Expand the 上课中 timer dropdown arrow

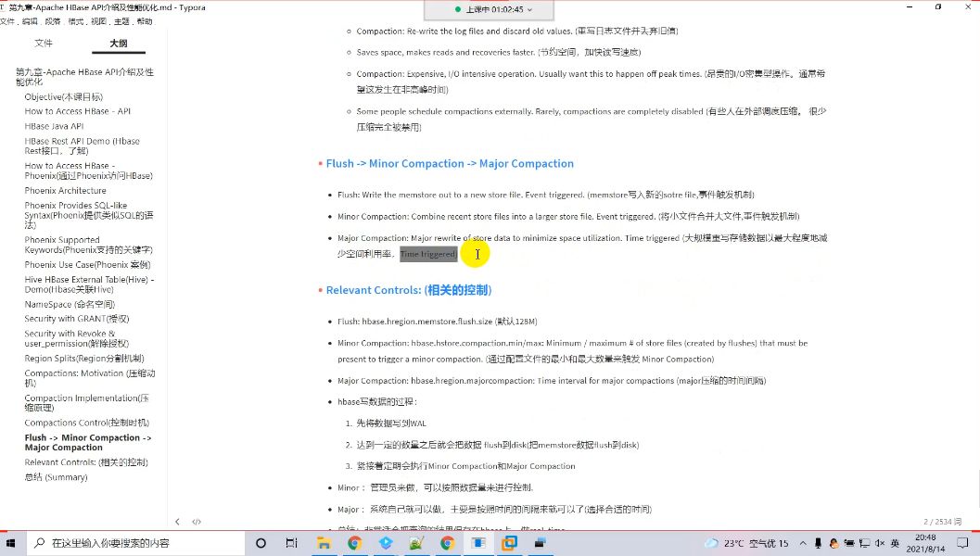pos(530,10)
